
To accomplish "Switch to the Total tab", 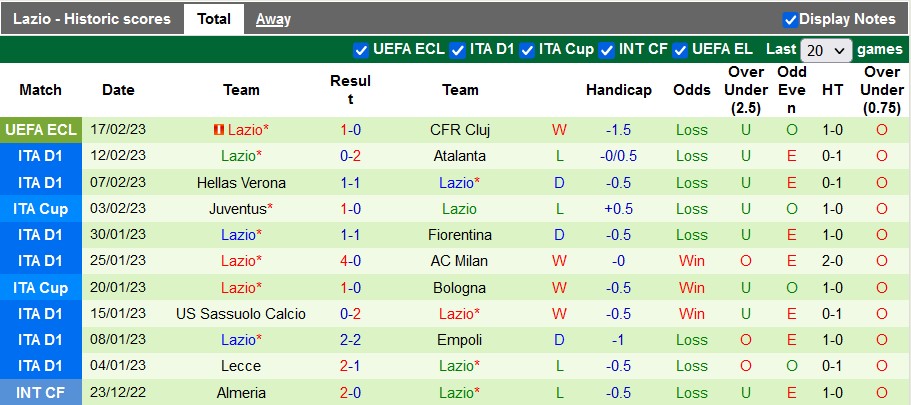I will [x=214, y=19].
